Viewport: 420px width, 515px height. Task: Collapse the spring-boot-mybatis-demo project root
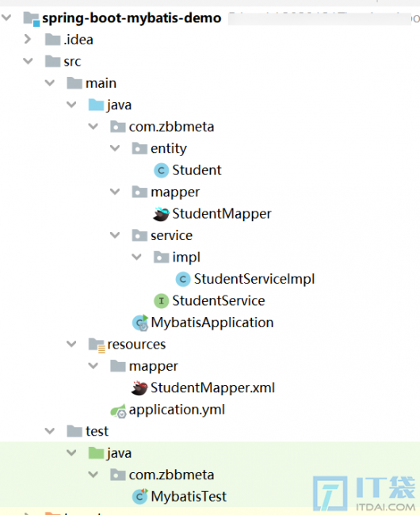(6, 17)
